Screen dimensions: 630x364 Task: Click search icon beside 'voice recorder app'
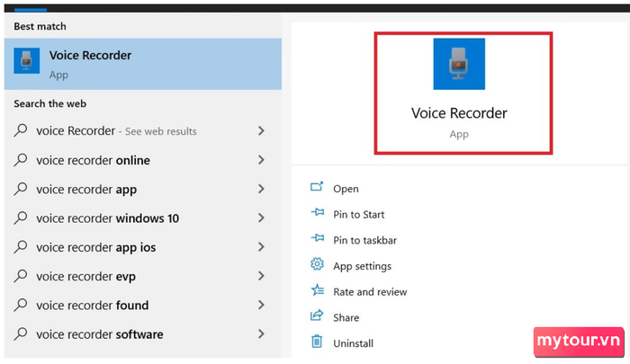pyautogui.click(x=21, y=189)
